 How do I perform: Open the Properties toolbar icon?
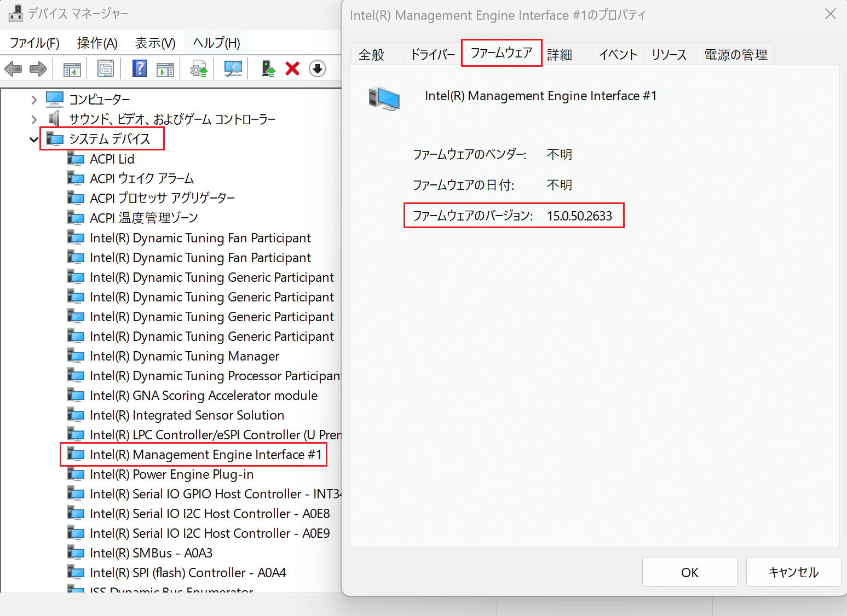click(x=106, y=69)
